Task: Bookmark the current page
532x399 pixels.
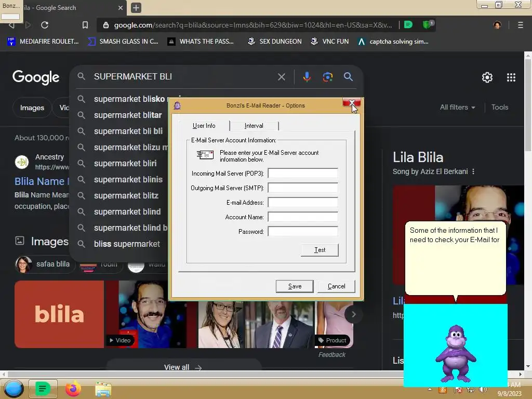Action: [85, 25]
